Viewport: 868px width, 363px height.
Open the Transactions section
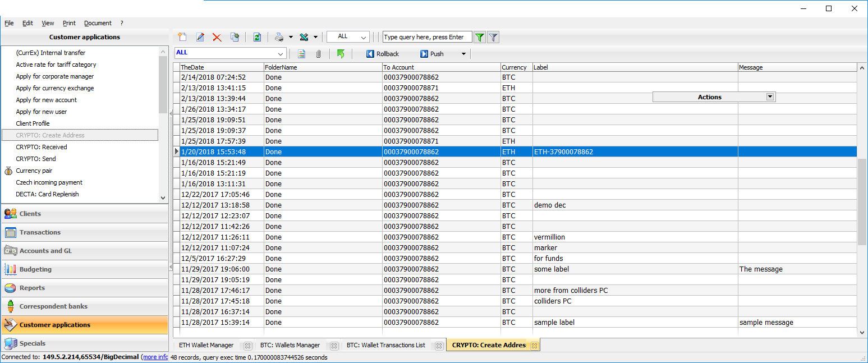(84, 232)
